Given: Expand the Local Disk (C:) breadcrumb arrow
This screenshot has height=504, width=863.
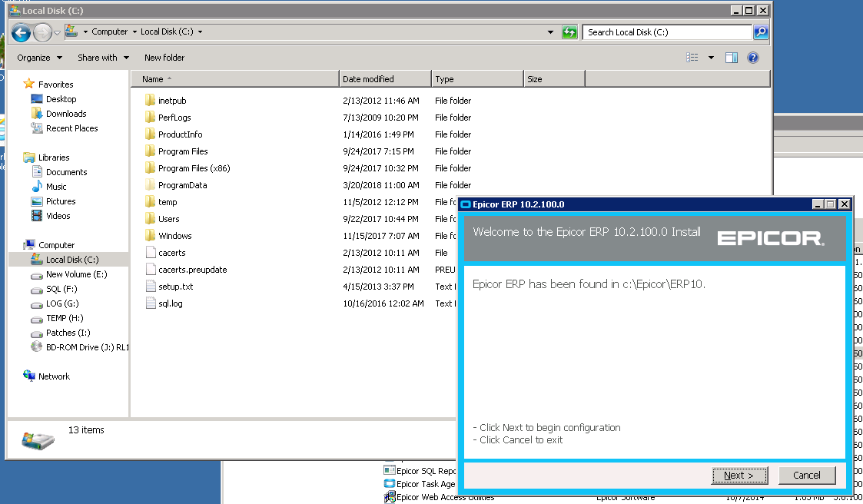Looking at the screenshot, I should [x=200, y=32].
